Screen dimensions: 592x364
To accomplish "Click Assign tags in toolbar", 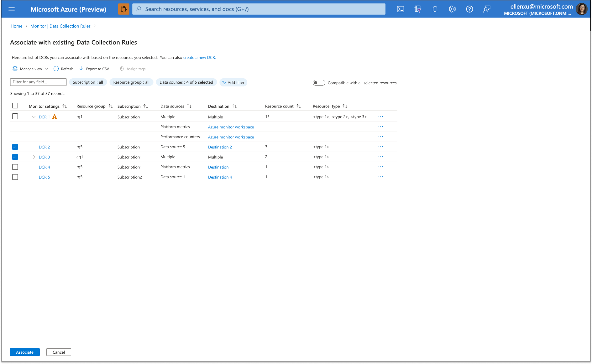I will coord(133,69).
